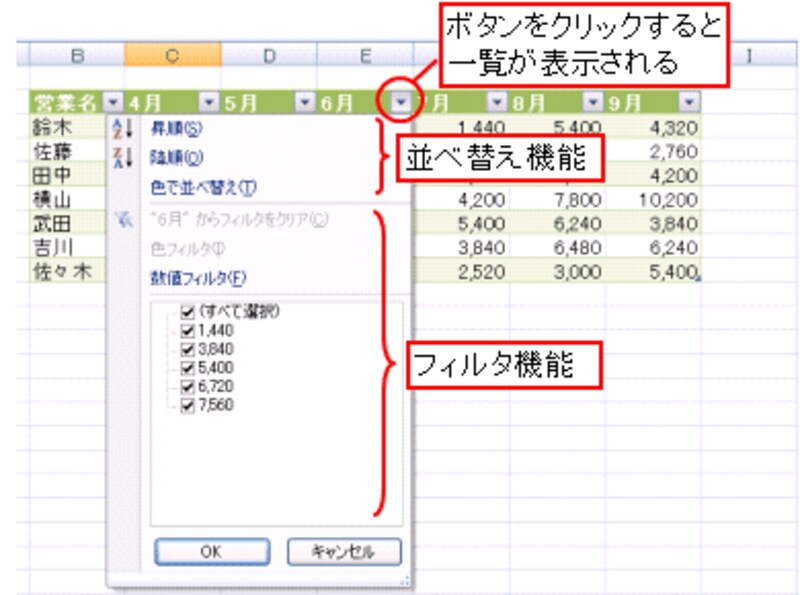The height and width of the screenshot is (595, 800).
Task: Click the descending sort Z-A icon
Action: point(122,158)
